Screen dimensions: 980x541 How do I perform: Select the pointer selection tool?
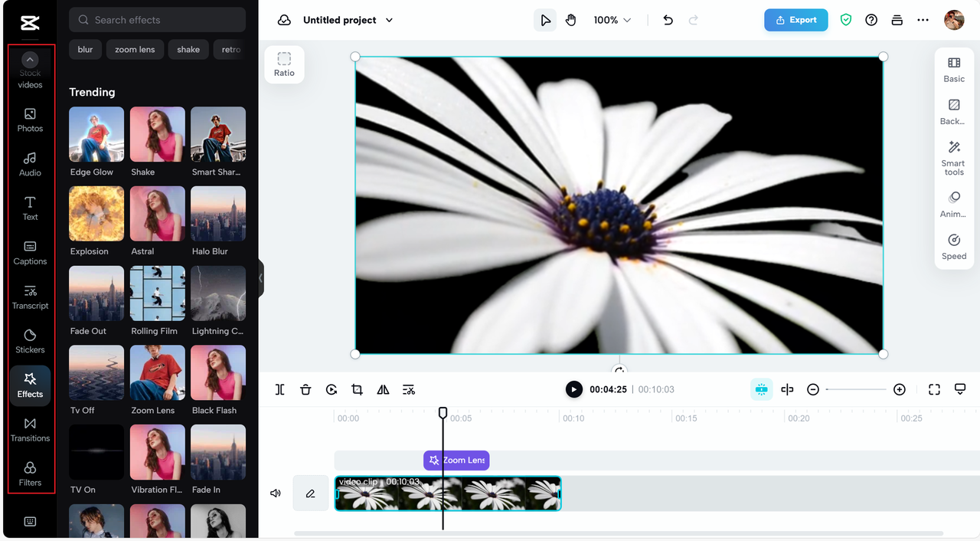[x=545, y=20]
